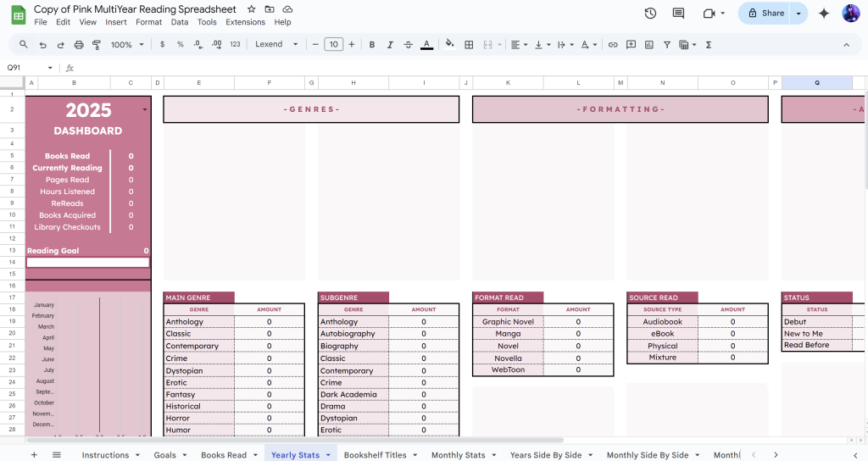Click the borders icon in toolbar
Image resolution: width=868 pixels, height=461 pixels.
[x=469, y=45]
